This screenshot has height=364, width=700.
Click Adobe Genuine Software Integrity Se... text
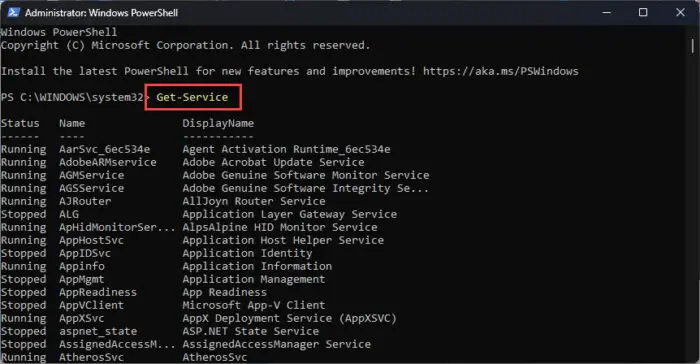306,188
